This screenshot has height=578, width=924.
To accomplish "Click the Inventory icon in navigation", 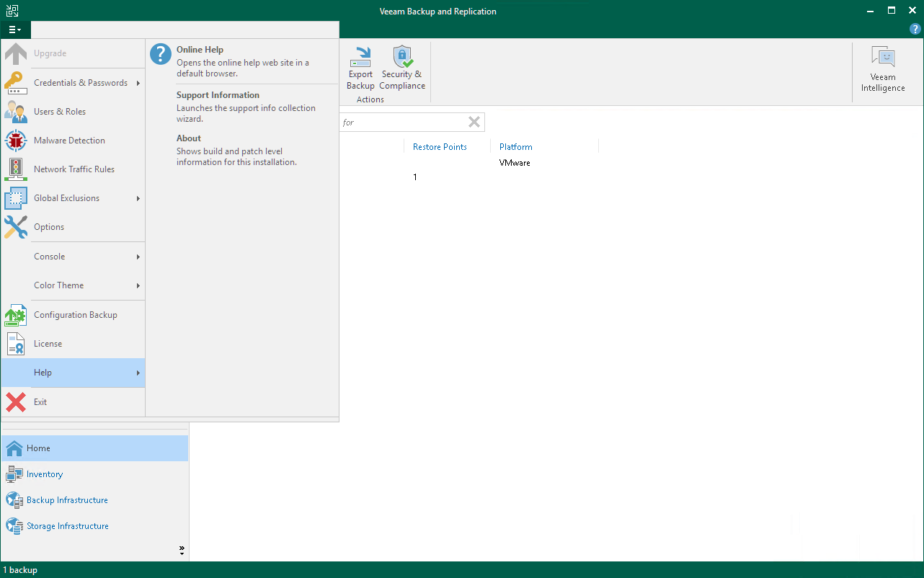I will pos(14,474).
